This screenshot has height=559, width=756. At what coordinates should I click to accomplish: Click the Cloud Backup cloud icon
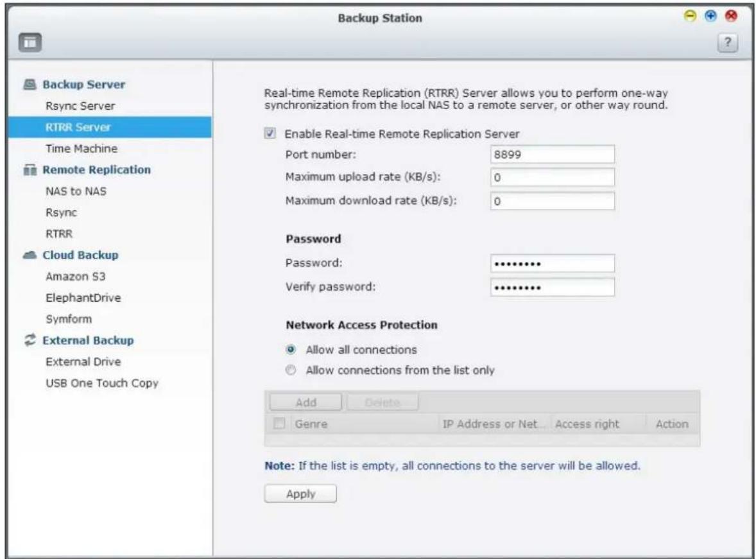[30, 255]
